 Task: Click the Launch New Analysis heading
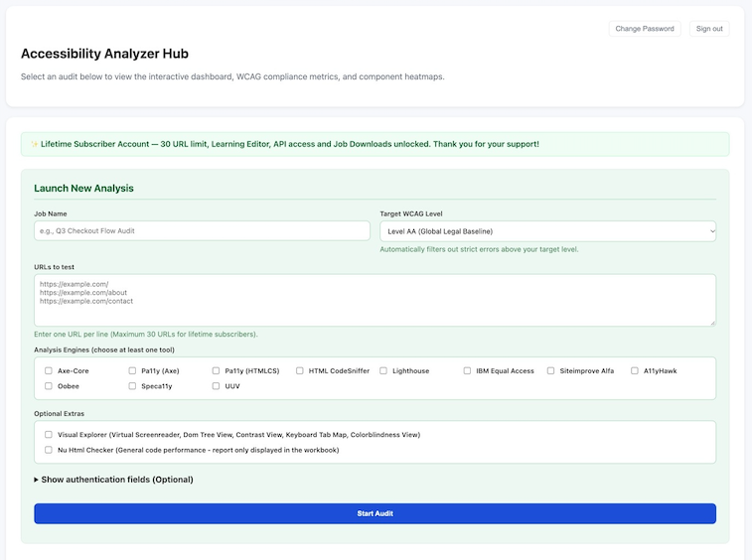click(83, 188)
